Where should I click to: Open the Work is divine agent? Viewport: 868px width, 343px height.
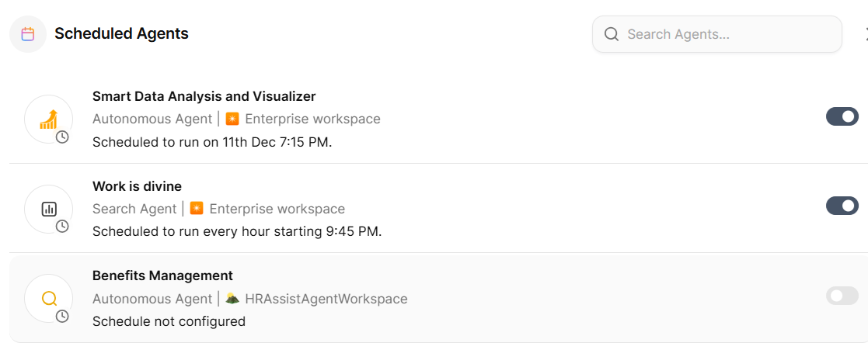(137, 186)
